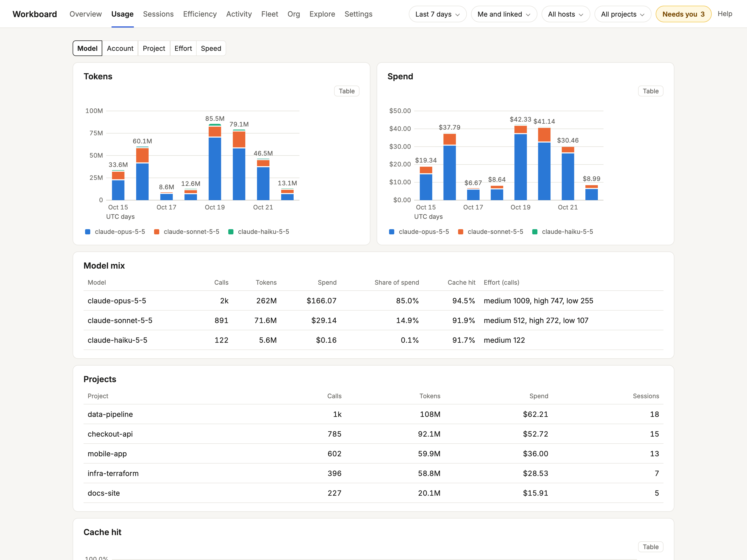Image resolution: width=747 pixels, height=560 pixels.
Task: Open the data-pipeline project row
Action: [373, 414]
